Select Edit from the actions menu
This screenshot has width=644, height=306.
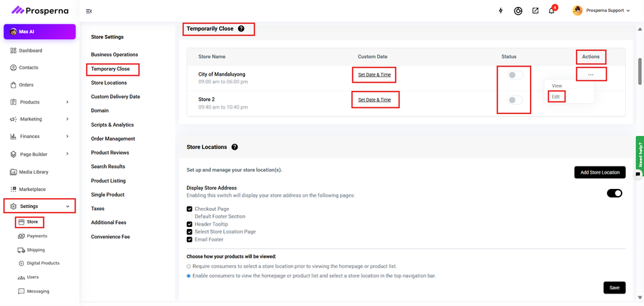pyautogui.click(x=556, y=97)
